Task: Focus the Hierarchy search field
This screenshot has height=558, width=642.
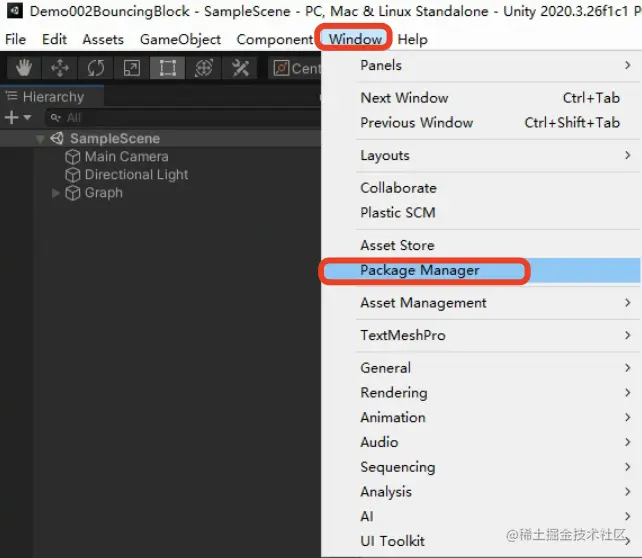Action: point(183,117)
